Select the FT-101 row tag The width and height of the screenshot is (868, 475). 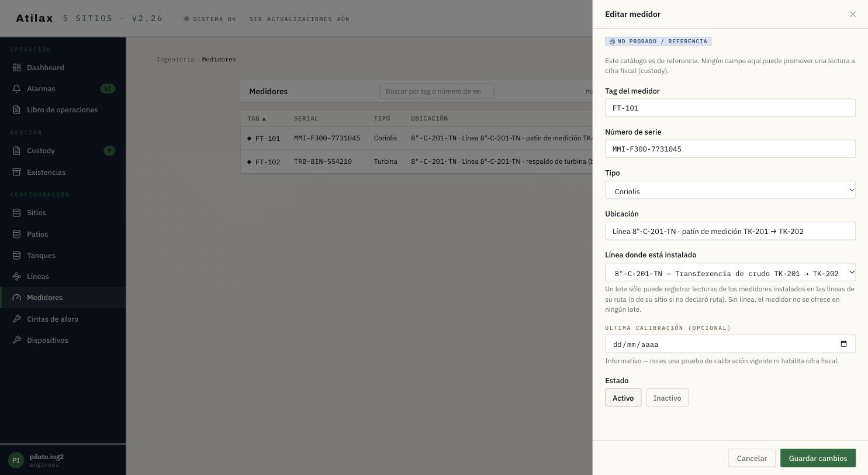click(268, 139)
